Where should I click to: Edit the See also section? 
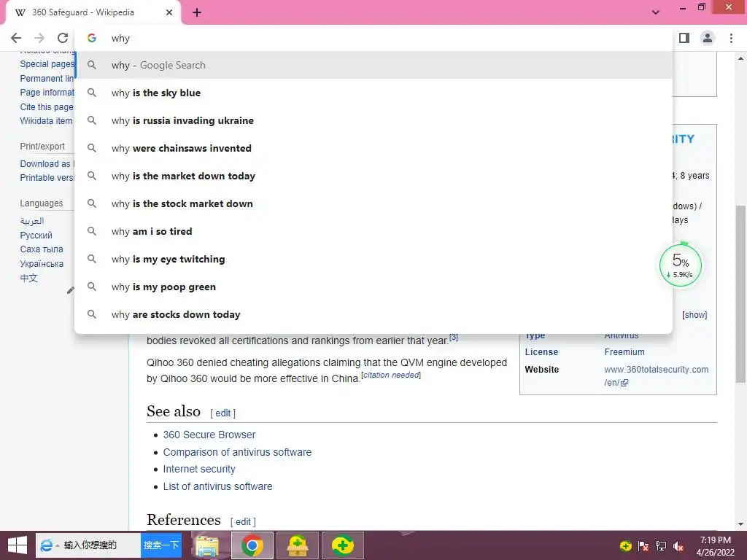(223, 413)
